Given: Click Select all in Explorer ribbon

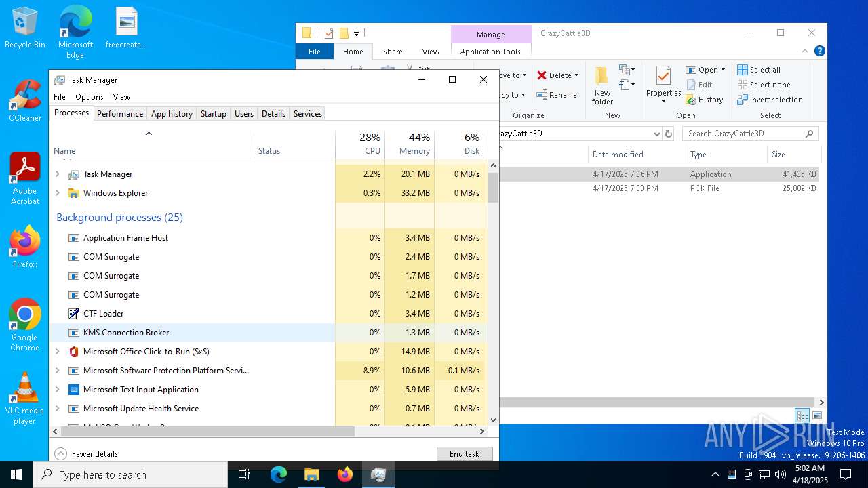Looking at the screenshot, I should point(759,70).
